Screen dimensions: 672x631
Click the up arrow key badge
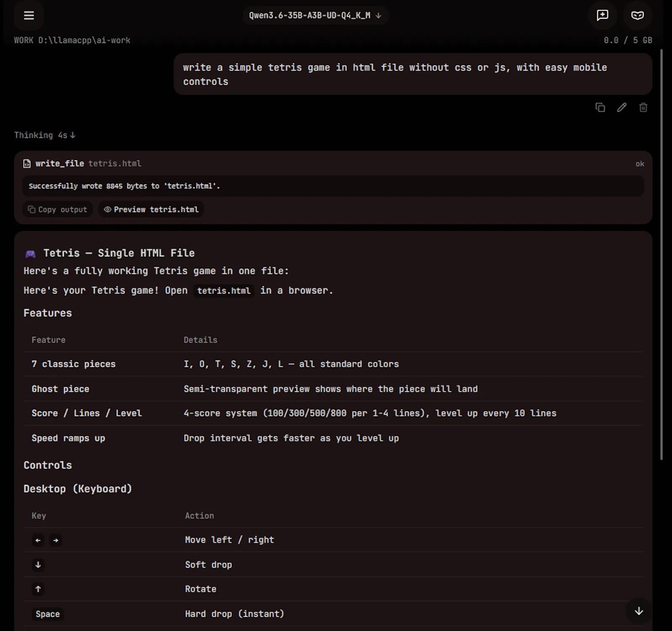38,589
